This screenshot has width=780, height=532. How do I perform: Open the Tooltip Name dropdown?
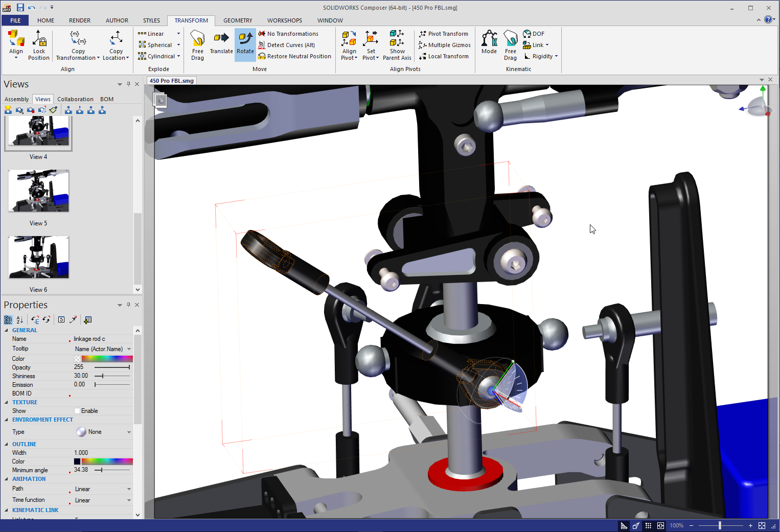click(x=129, y=349)
